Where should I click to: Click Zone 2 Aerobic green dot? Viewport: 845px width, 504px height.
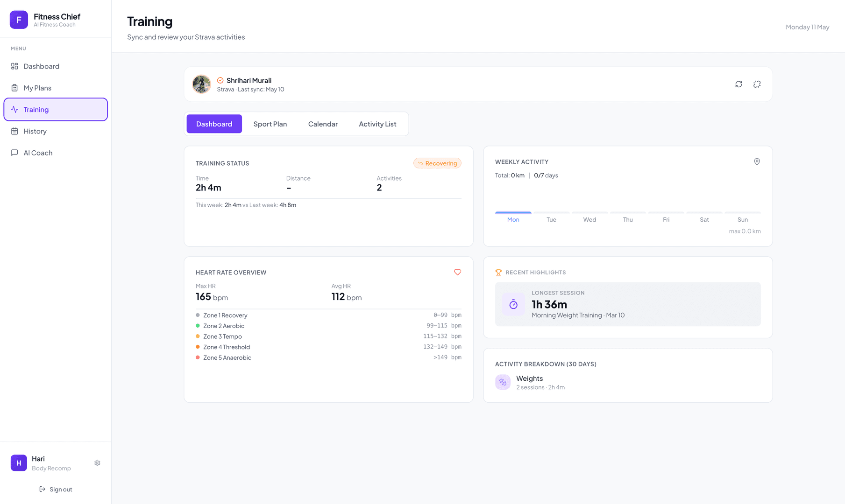tap(198, 326)
